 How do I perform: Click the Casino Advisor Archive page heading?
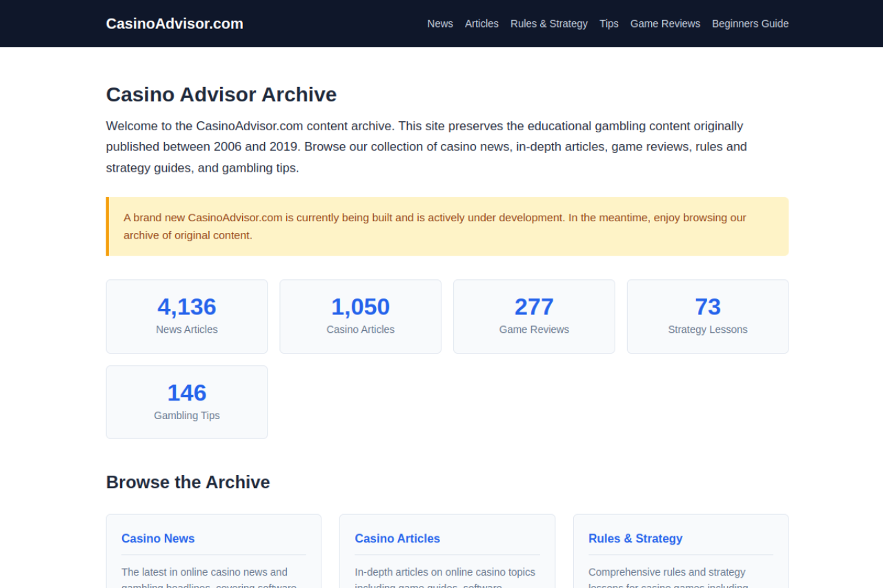[221, 94]
